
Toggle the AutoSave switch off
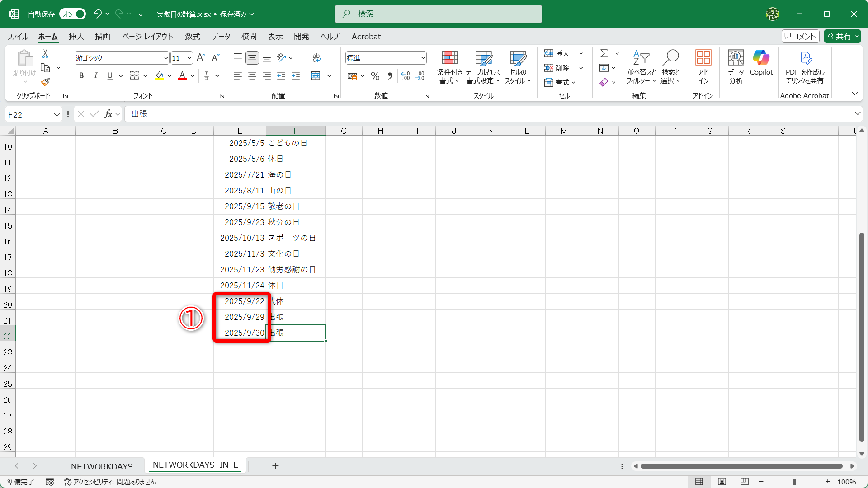[x=73, y=14]
